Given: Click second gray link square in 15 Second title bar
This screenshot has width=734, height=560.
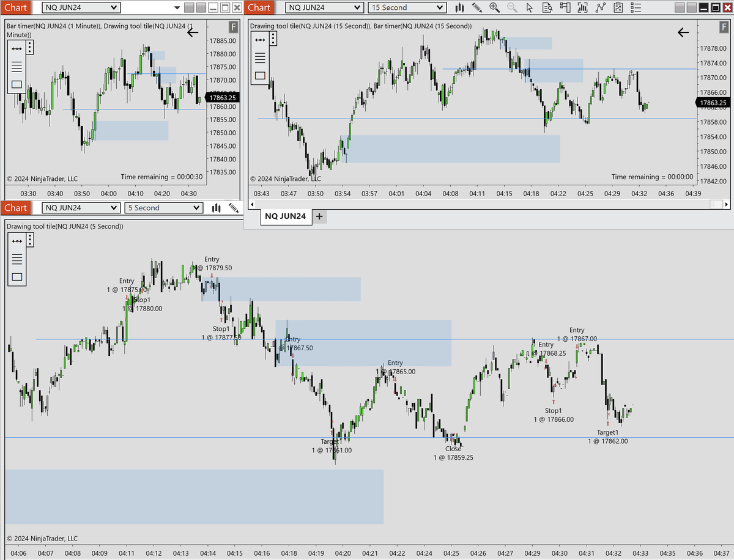Looking at the screenshot, I should (x=691, y=7).
